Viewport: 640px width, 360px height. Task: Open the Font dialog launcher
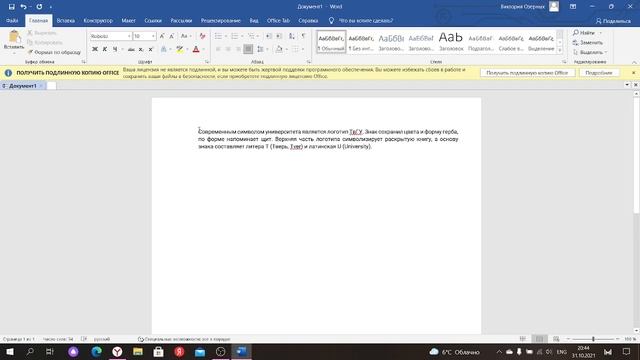(x=207, y=62)
